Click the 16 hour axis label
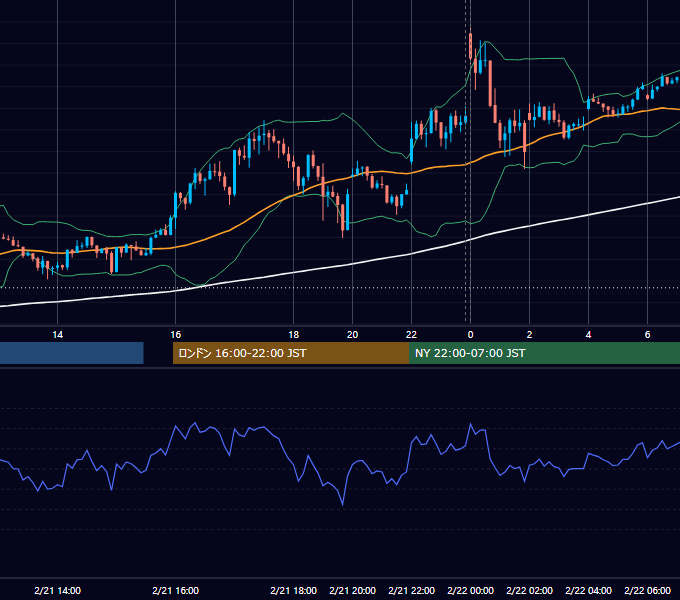 [175, 335]
